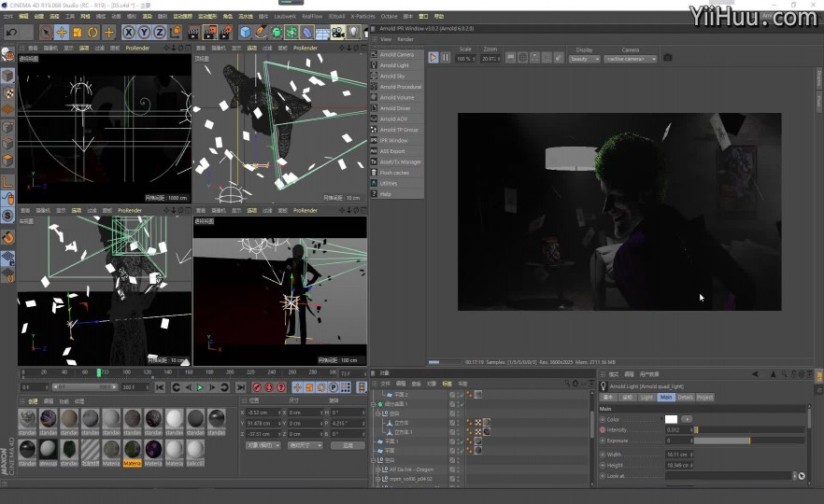Click the Width value field
824x504 pixels.
point(679,455)
